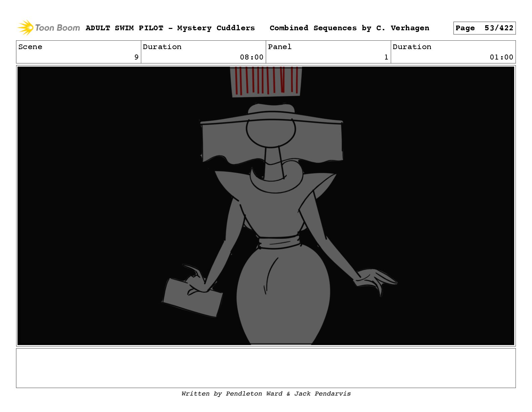Click the panel number '1'
The image size is (532, 412).
(386, 57)
